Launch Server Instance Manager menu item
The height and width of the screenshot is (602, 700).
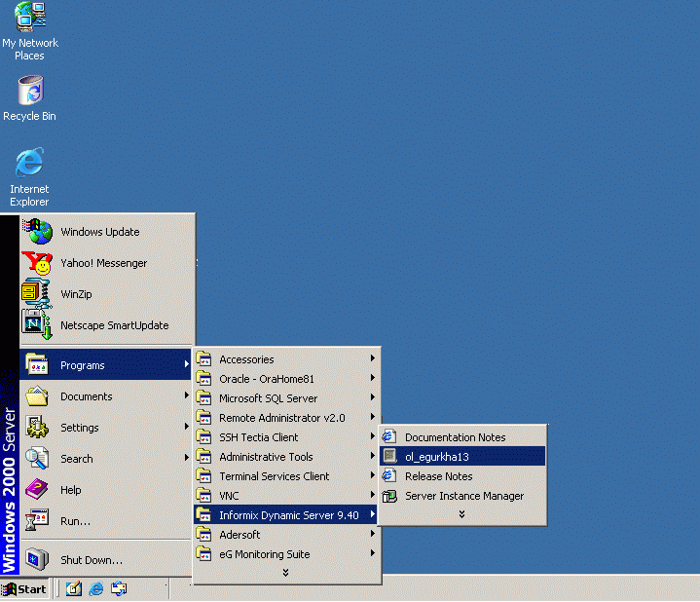[462, 496]
